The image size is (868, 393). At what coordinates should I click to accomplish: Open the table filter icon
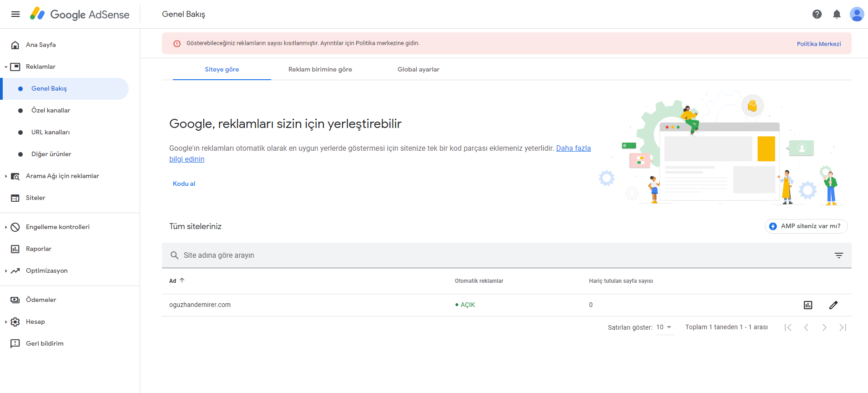tap(839, 255)
